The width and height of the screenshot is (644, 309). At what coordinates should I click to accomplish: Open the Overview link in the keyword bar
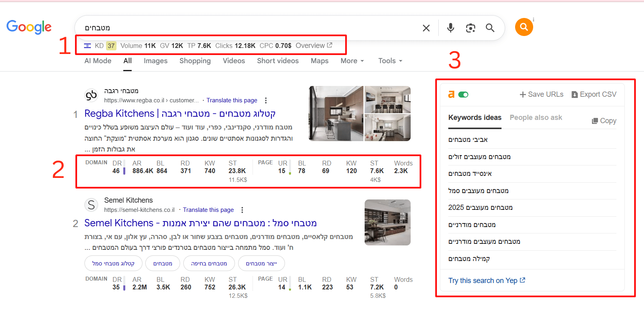[314, 46]
